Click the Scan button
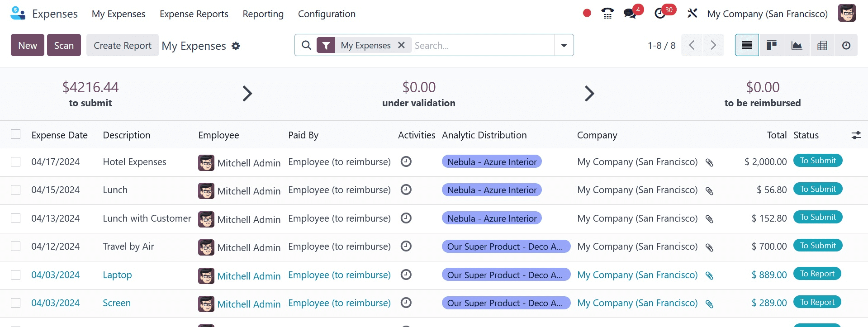The width and height of the screenshot is (868, 327). tap(64, 45)
